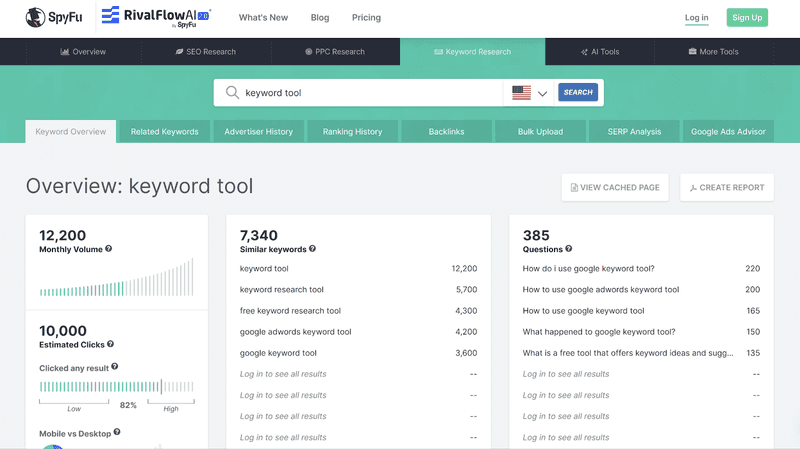Click the Sign Up button
The width and height of the screenshot is (800, 449).
[x=747, y=17]
